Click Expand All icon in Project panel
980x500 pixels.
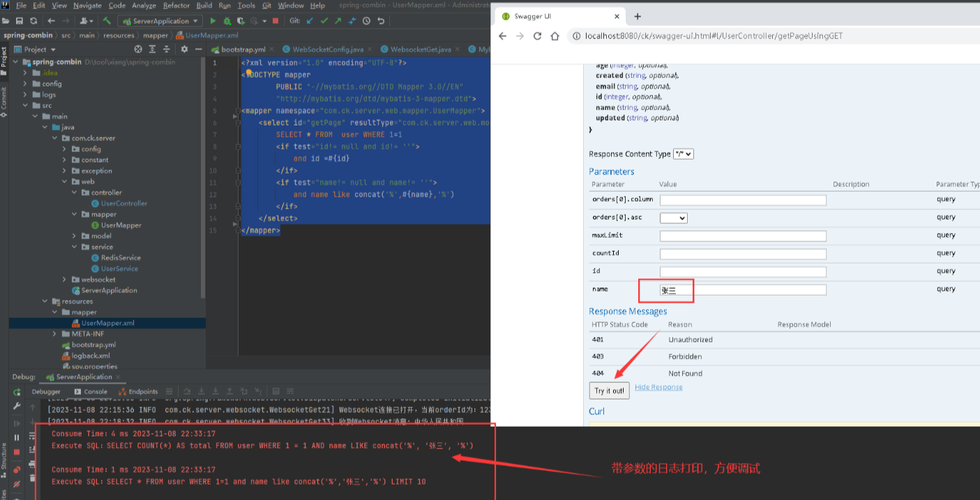152,50
